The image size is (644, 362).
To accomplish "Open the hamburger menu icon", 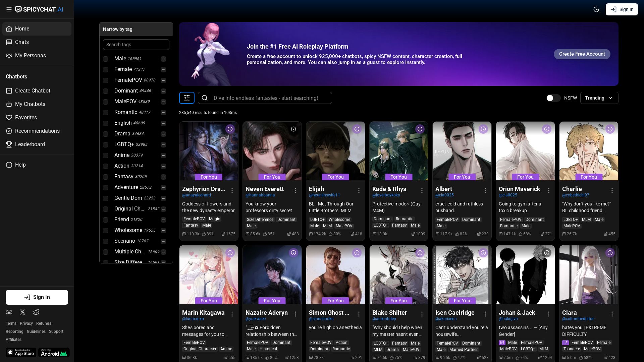I will tap(9, 9).
